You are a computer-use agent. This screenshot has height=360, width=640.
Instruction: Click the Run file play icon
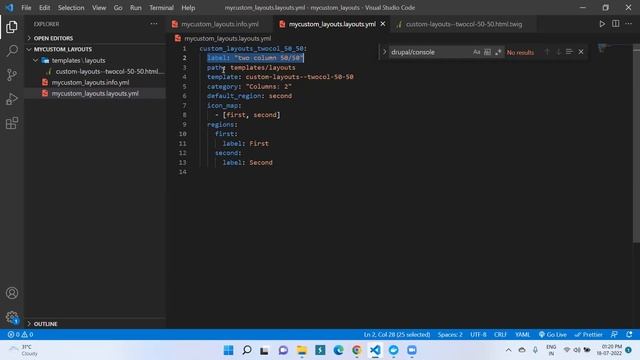tap(602, 24)
